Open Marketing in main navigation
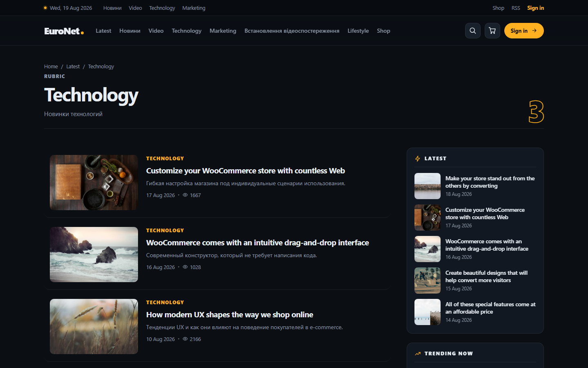The height and width of the screenshot is (368, 588). pyautogui.click(x=223, y=31)
